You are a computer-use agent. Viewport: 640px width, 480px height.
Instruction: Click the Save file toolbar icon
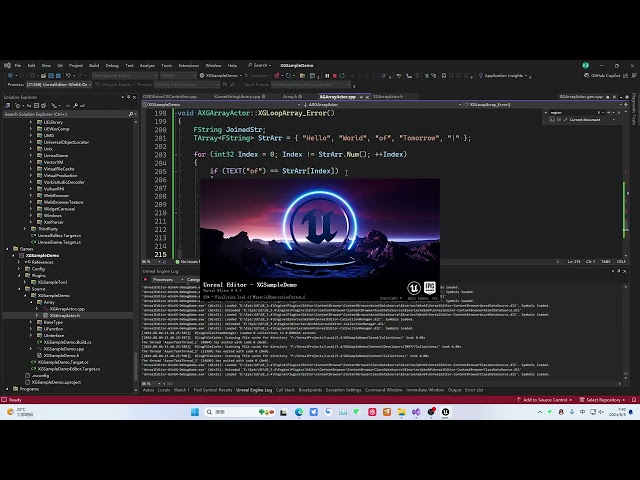tap(51, 76)
